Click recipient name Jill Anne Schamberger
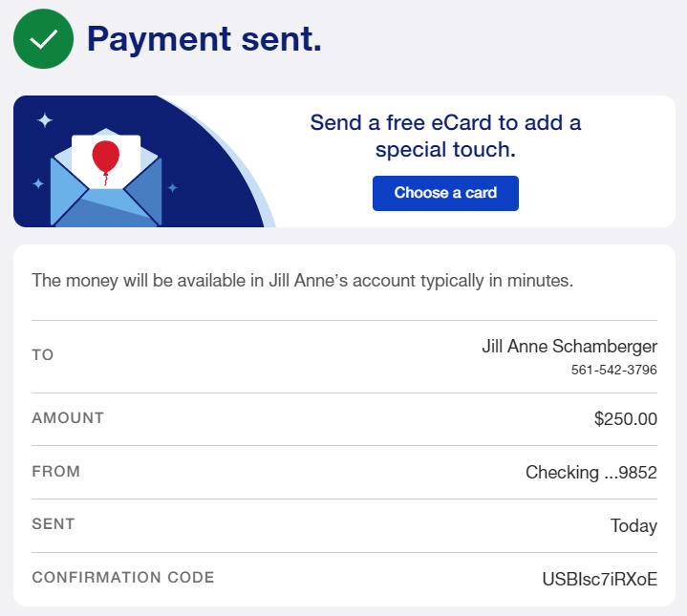 tap(569, 346)
